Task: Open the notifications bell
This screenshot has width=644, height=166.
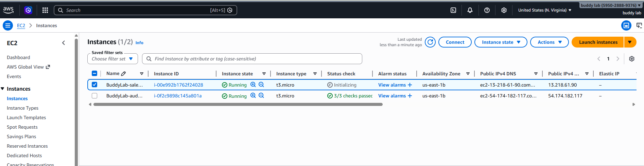Action: 470,10
